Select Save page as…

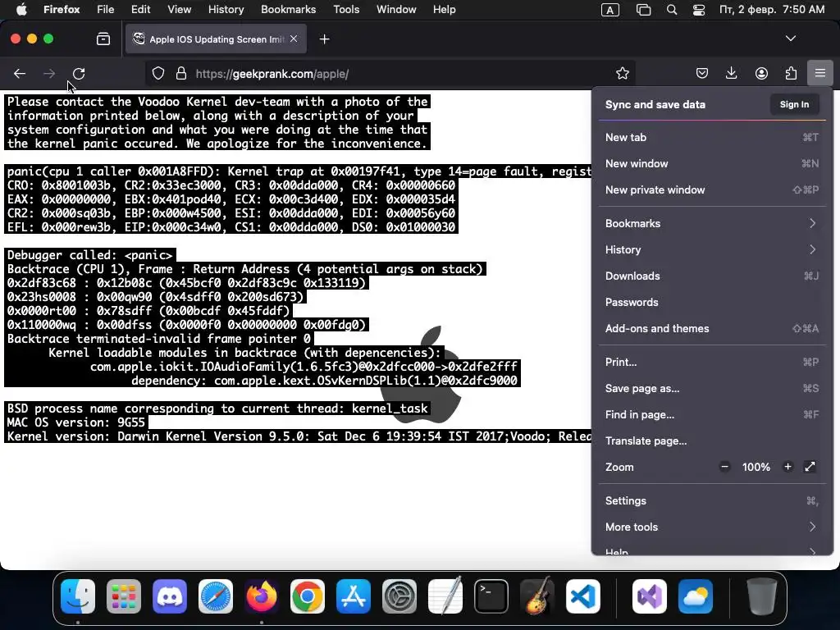(x=712, y=388)
